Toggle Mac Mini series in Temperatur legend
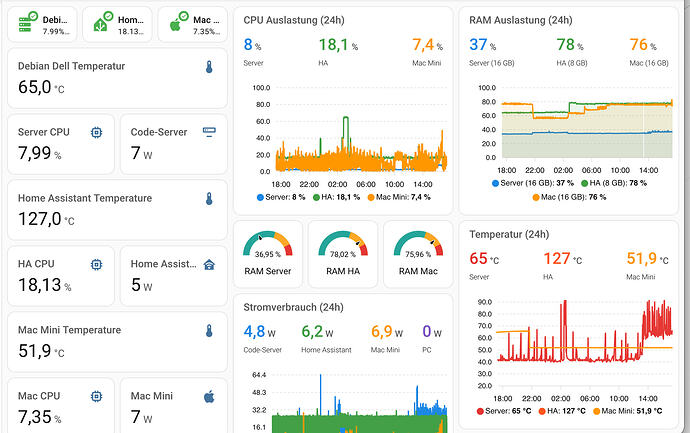 [628, 411]
